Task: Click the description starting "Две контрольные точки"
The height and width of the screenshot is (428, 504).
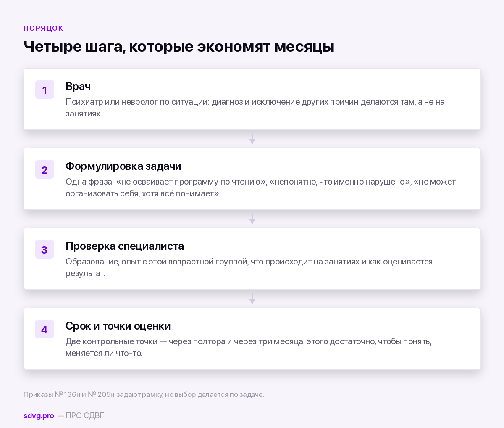Action: (x=249, y=347)
